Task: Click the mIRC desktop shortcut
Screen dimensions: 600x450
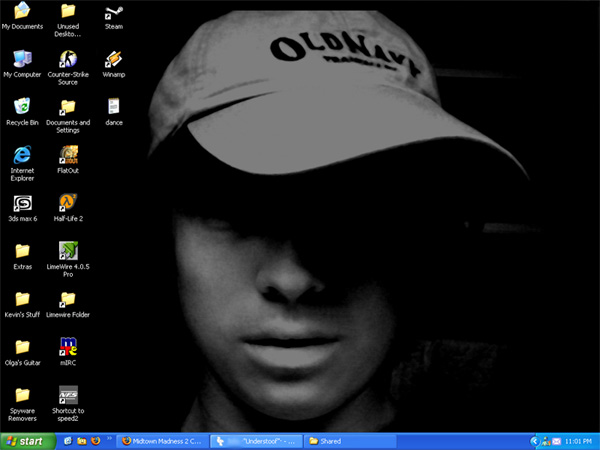Action: 68,347
